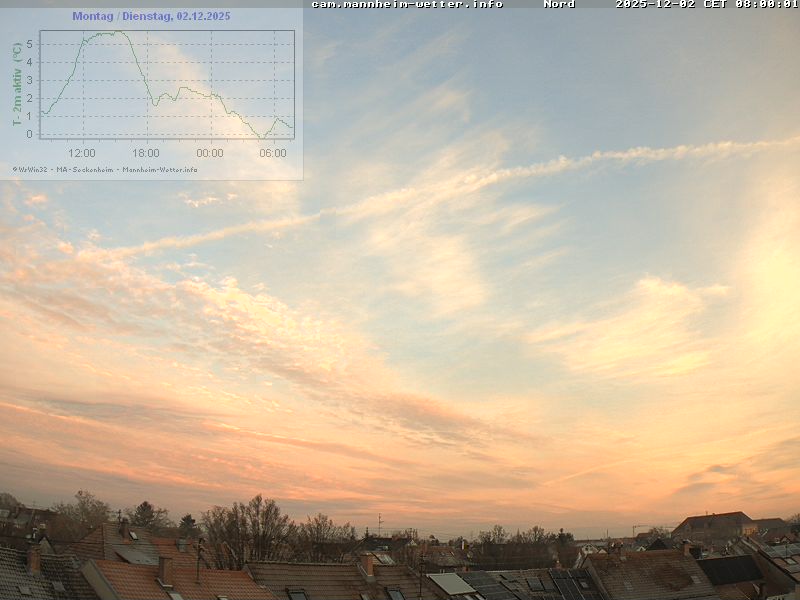Click the Mannheim-Wetter.info text below chart
This screenshot has width=800, height=600.
click(x=160, y=170)
